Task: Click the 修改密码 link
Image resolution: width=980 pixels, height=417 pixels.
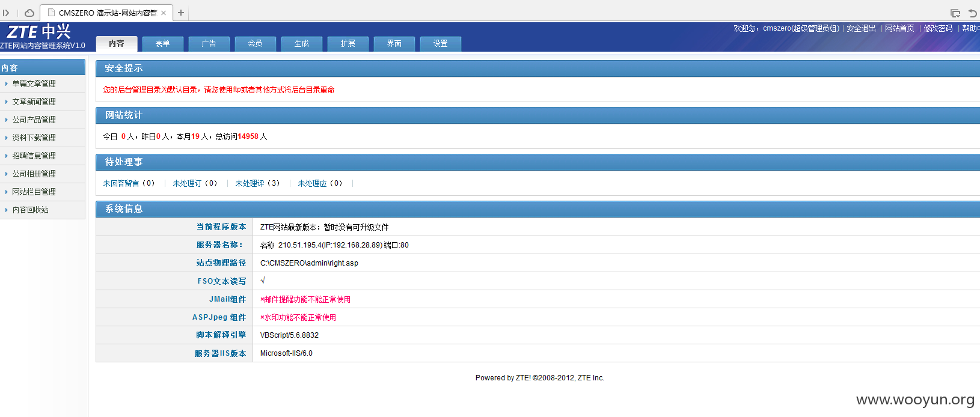Action: (x=938, y=28)
